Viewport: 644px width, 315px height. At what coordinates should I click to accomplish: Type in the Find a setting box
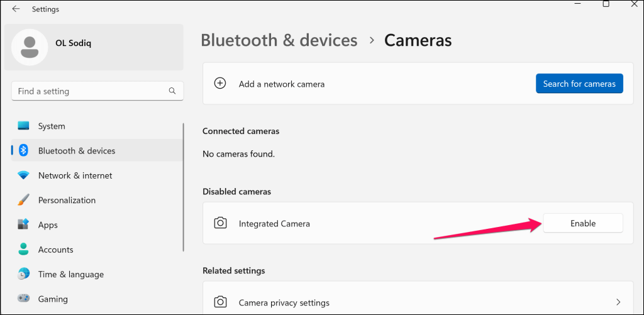click(88, 91)
